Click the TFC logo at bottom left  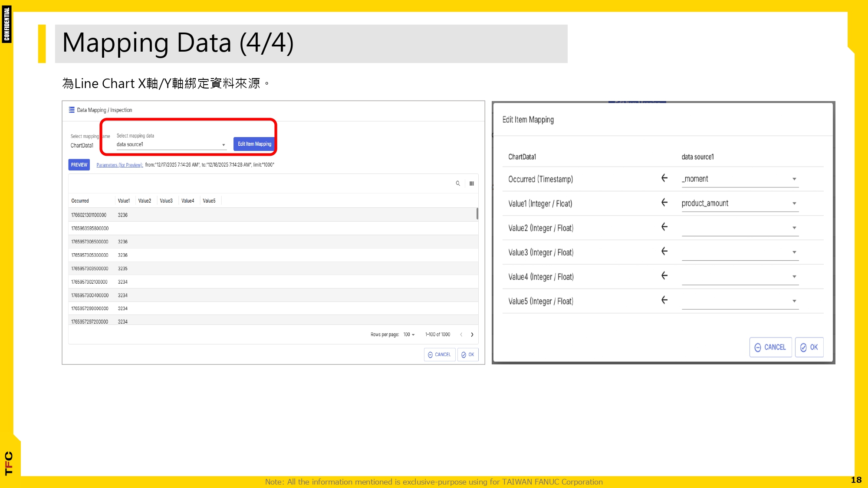click(8, 462)
